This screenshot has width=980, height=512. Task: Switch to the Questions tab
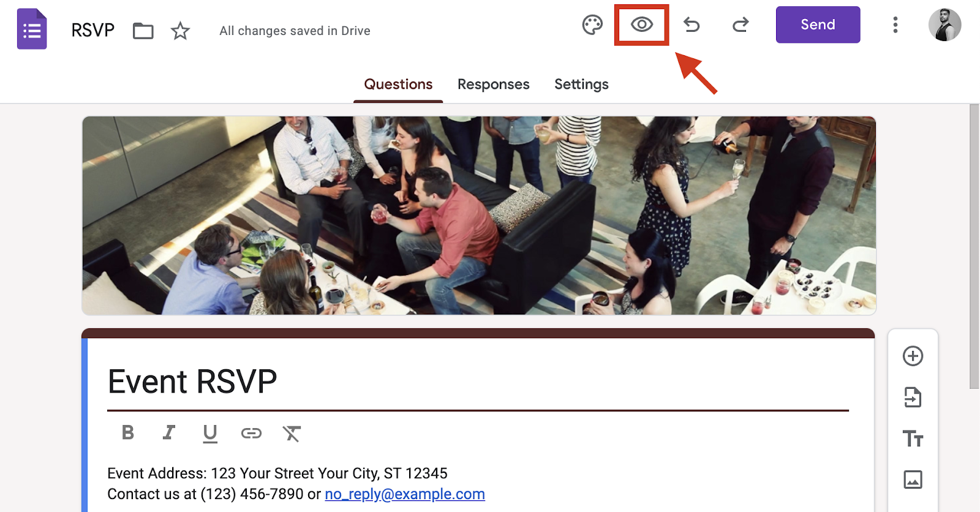(x=398, y=85)
